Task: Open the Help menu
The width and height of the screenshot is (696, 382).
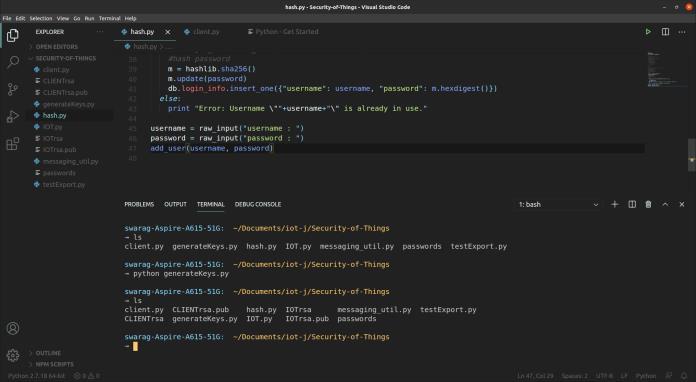Action: 130,18
